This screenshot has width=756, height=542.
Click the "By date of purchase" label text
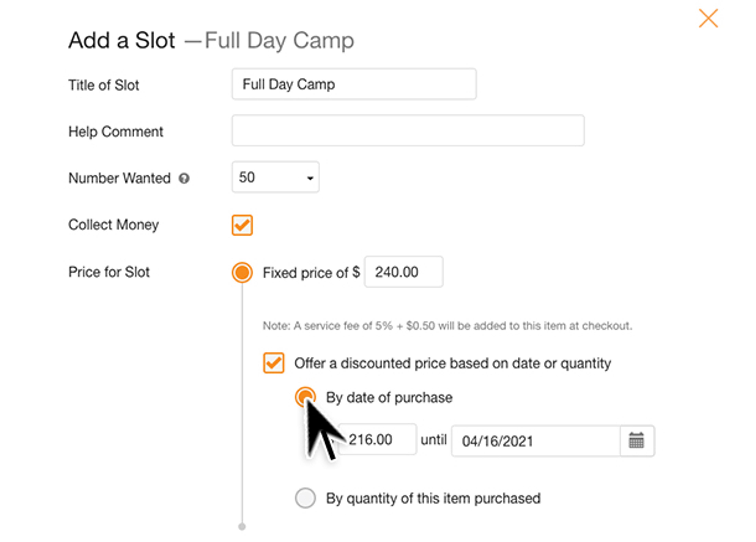click(389, 398)
